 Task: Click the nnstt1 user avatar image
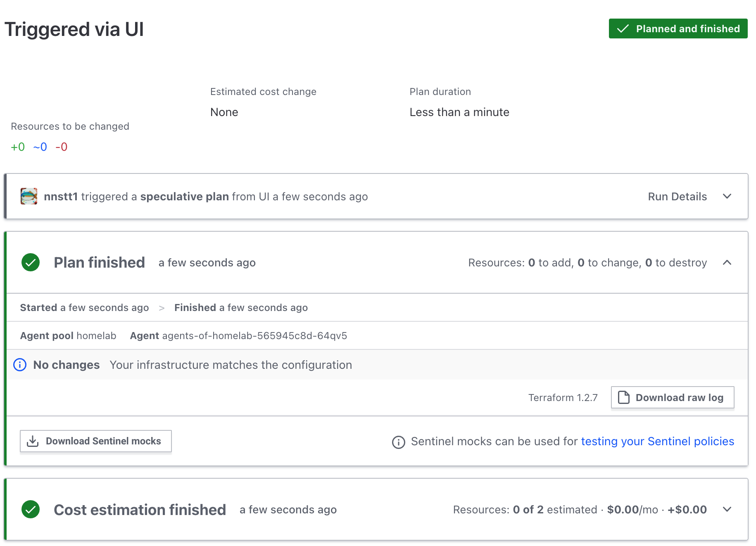29,197
